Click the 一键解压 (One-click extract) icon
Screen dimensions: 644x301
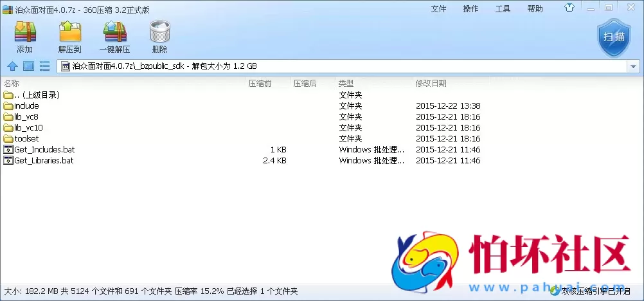pos(115,32)
